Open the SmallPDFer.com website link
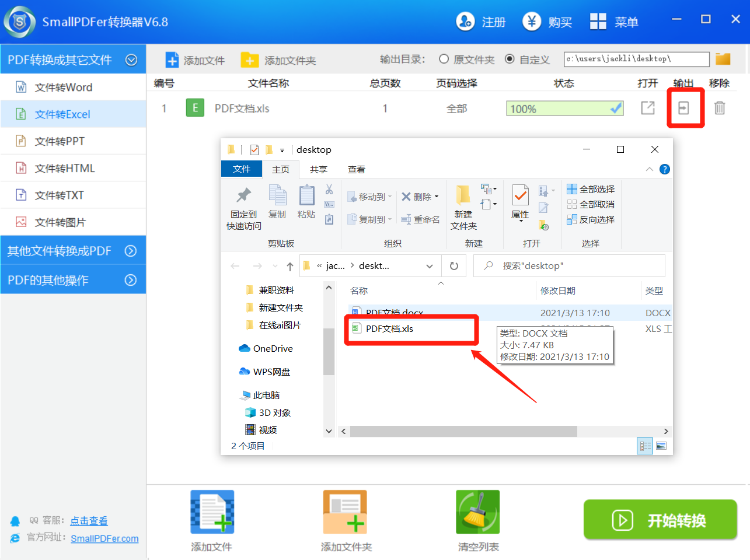The width and height of the screenshot is (750, 560). 104,538
